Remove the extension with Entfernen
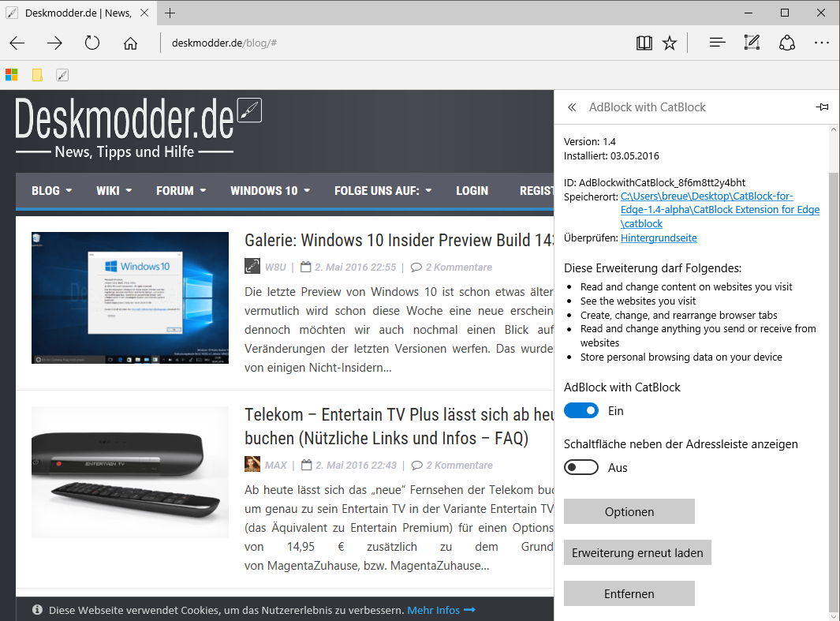Image resolution: width=840 pixels, height=621 pixels. point(629,593)
